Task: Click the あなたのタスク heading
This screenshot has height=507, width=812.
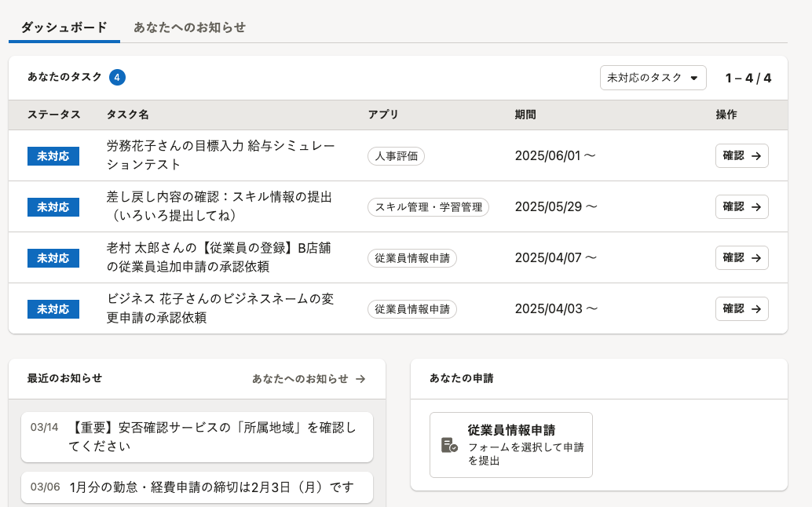Action: (64, 77)
